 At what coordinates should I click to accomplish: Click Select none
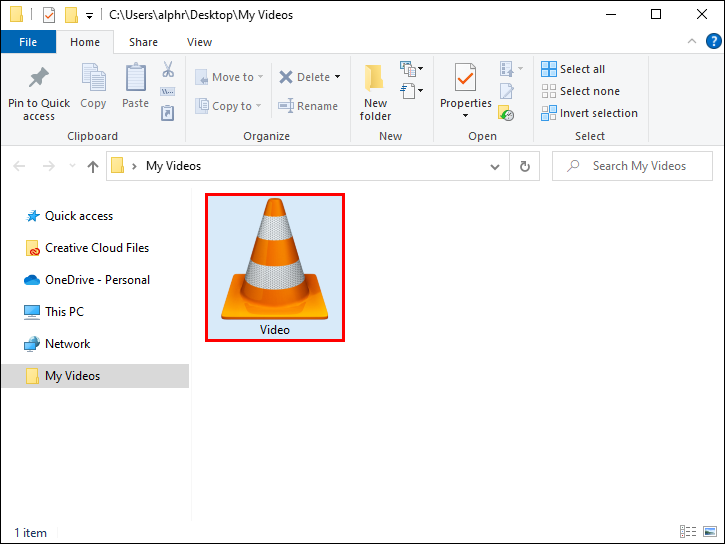coord(580,91)
